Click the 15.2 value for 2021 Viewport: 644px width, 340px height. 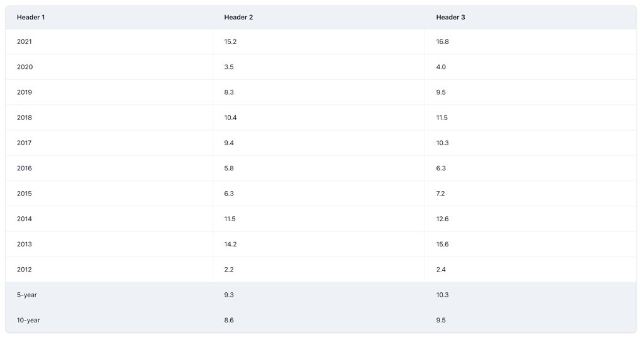pyautogui.click(x=230, y=41)
